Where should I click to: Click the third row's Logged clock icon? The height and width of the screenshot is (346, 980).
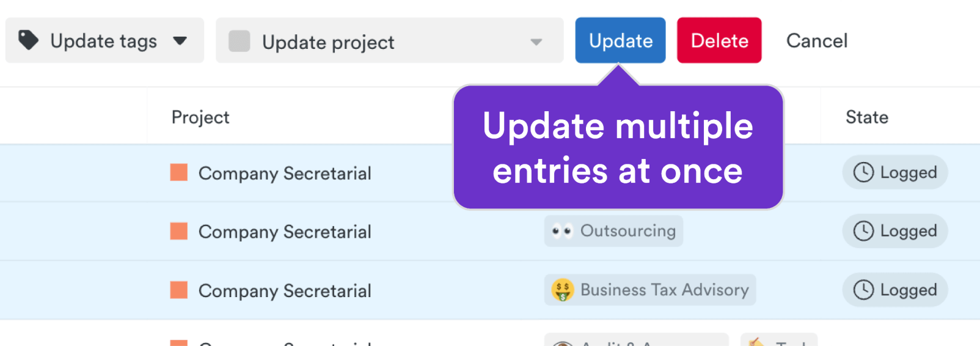pyautogui.click(x=863, y=290)
